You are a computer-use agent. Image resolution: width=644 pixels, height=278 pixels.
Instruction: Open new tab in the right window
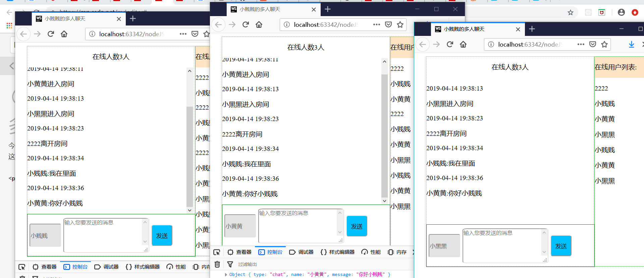point(532,29)
